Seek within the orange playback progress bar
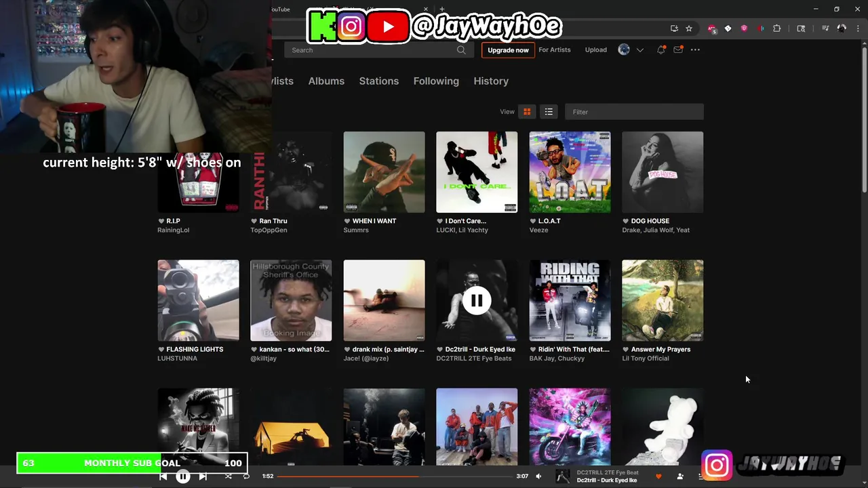 coord(393,476)
